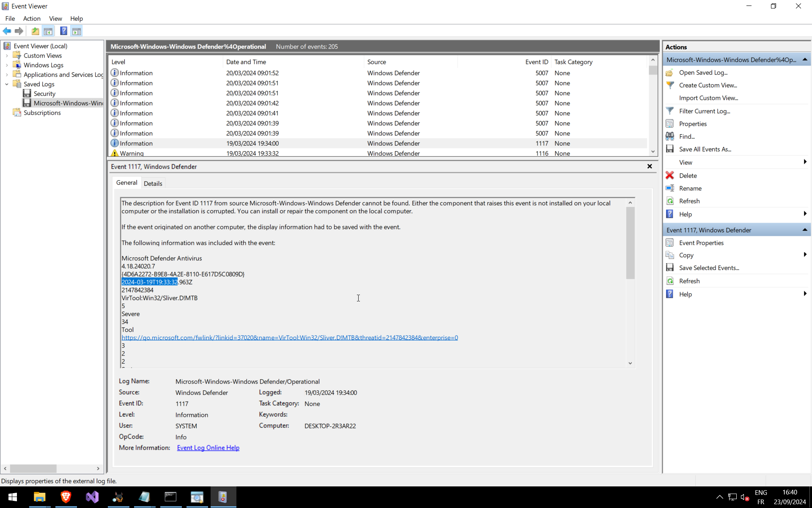Image resolution: width=812 pixels, height=508 pixels.
Task: Switch to the Details tab
Action: point(153,184)
